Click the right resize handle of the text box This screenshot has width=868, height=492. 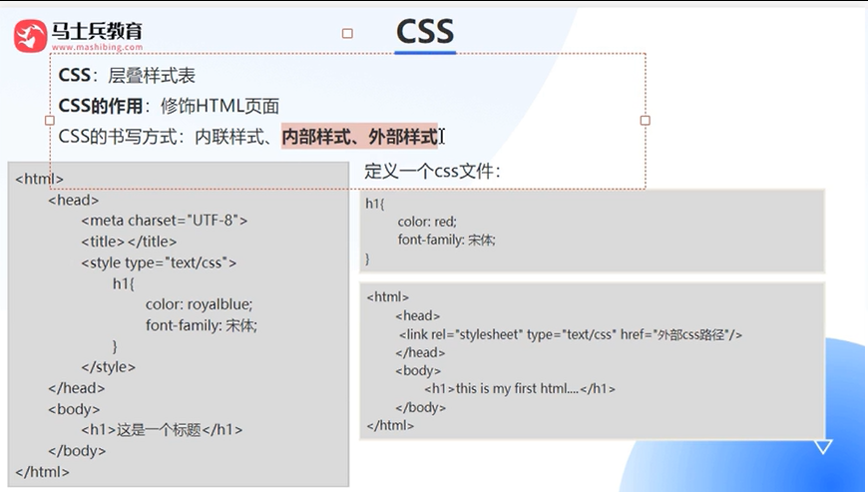tap(645, 120)
